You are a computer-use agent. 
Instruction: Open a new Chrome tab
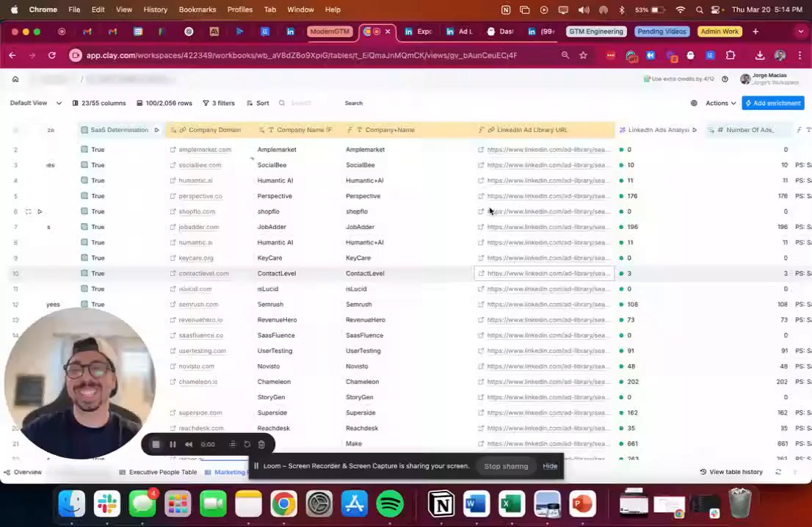click(x=755, y=32)
